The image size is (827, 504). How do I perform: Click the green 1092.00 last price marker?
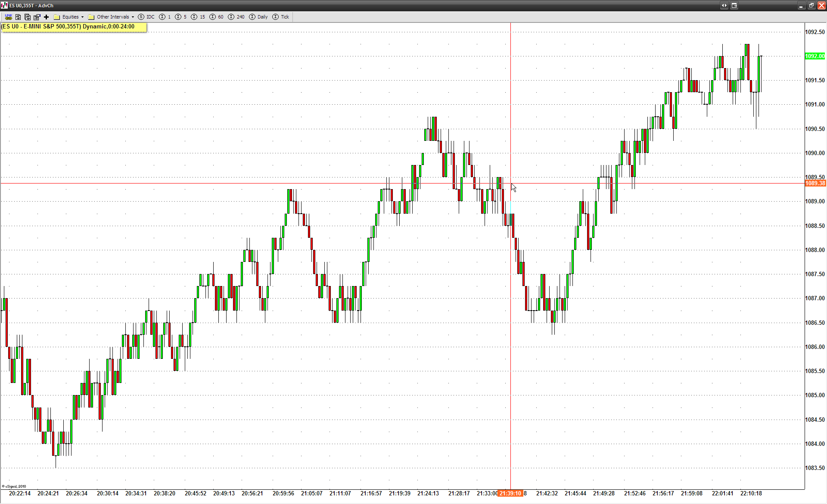coord(815,56)
